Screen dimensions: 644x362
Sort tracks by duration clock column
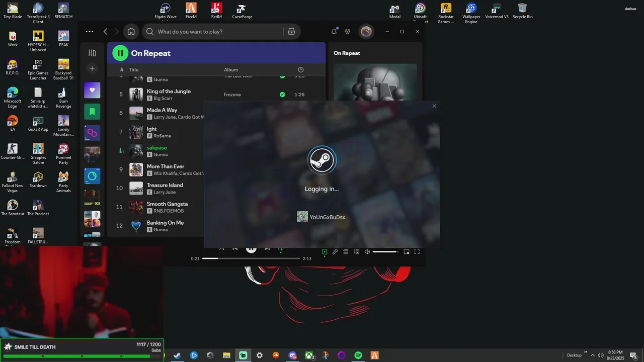click(x=301, y=70)
